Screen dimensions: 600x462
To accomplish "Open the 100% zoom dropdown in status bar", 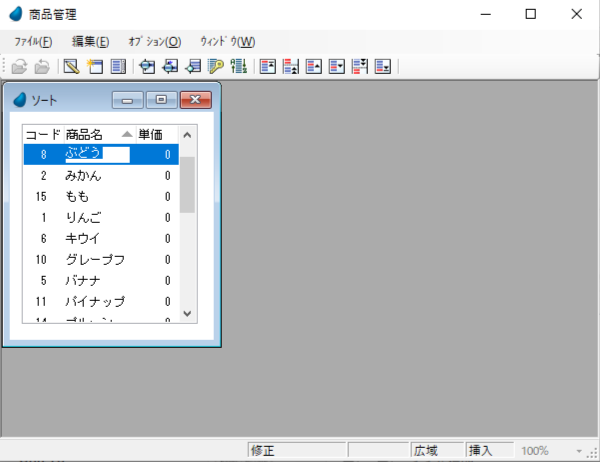I will [579, 451].
